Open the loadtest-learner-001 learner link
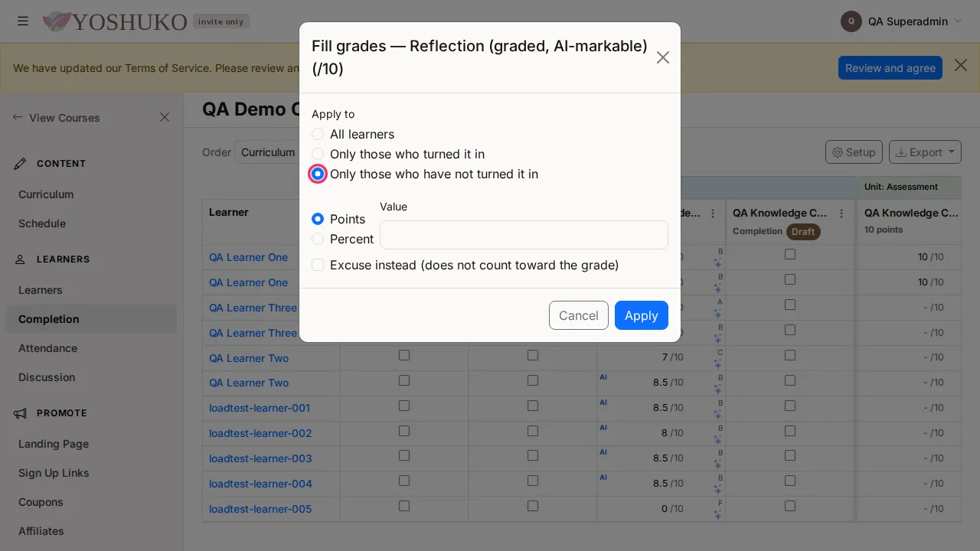Viewport: 980px width, 551px height. [260, 408]
